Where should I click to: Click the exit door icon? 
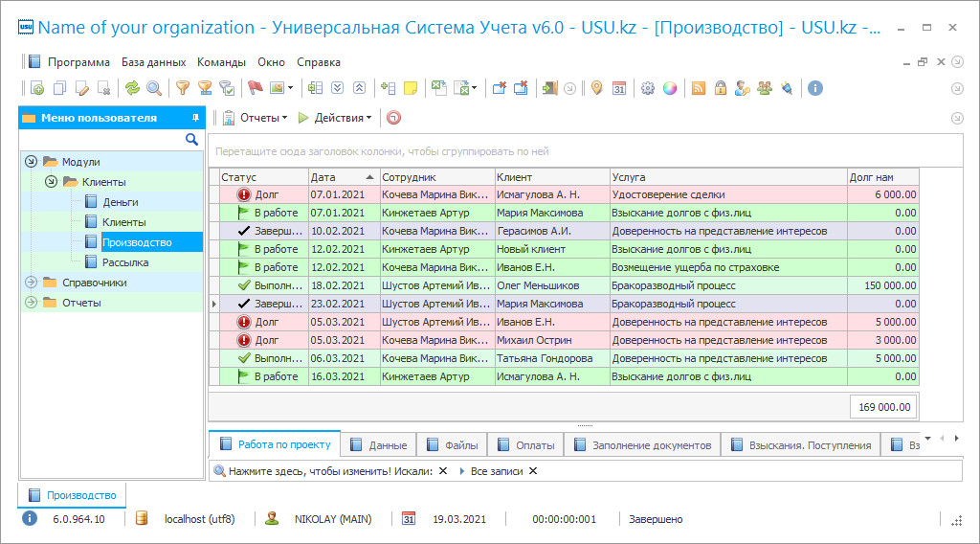pos(549,88)
